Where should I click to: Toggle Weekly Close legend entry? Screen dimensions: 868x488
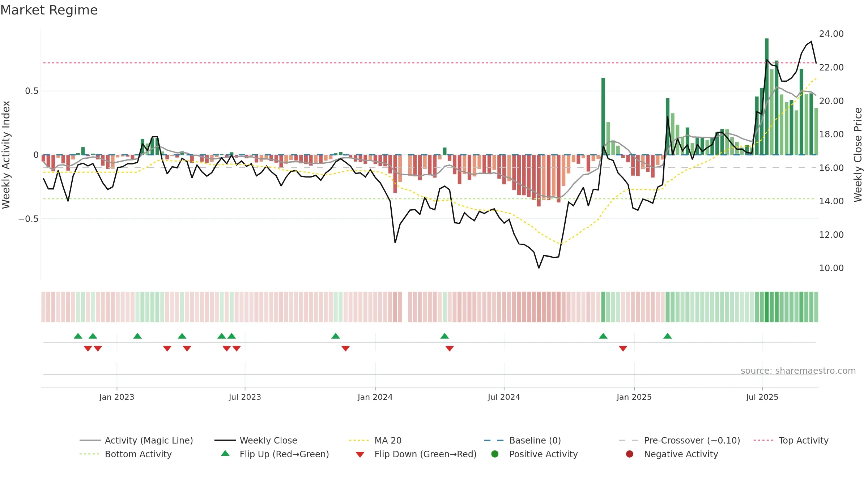click(256, 440)
